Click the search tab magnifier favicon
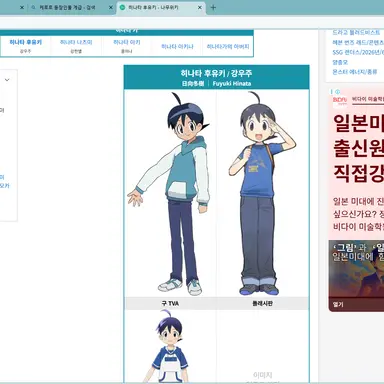Screen dimensions: 384x384 33,7
